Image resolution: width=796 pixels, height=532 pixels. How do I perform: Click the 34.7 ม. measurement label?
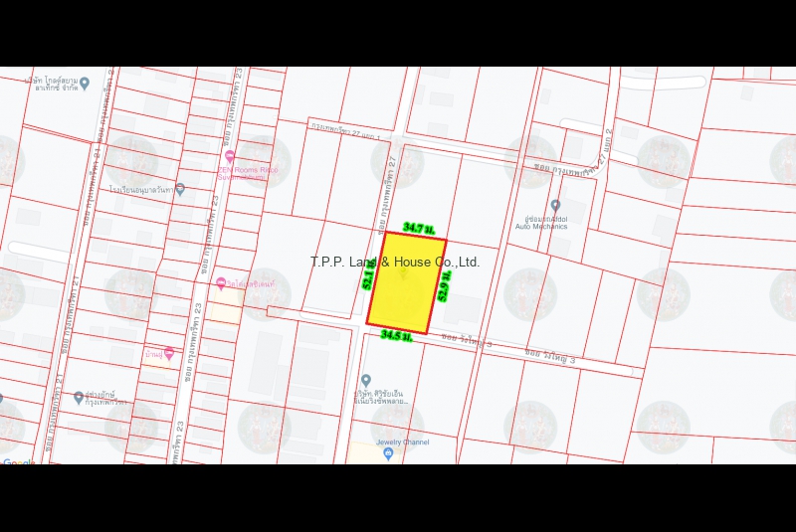point(419,228)
